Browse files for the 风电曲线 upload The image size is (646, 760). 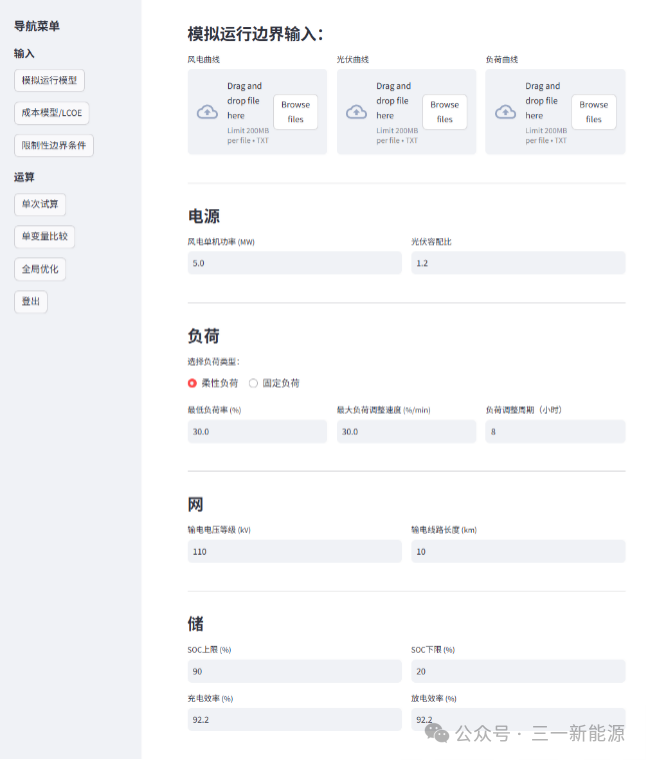click(x=296, y=112)
